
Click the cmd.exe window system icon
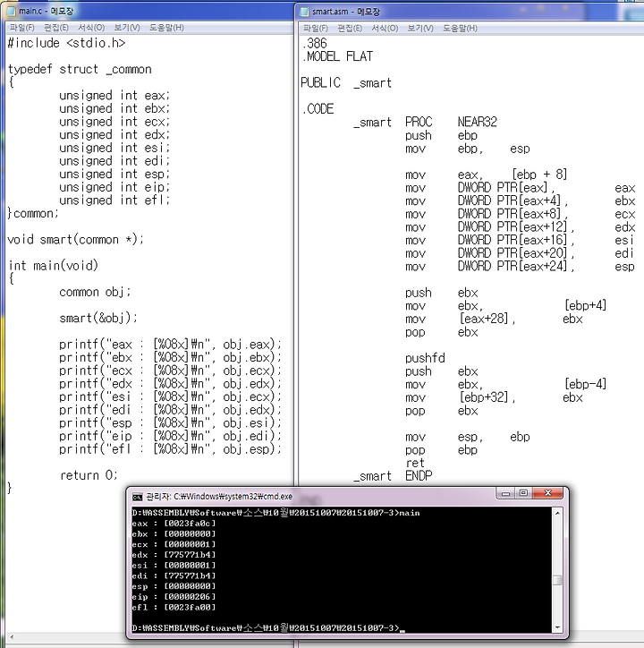[x=138, y=497]
